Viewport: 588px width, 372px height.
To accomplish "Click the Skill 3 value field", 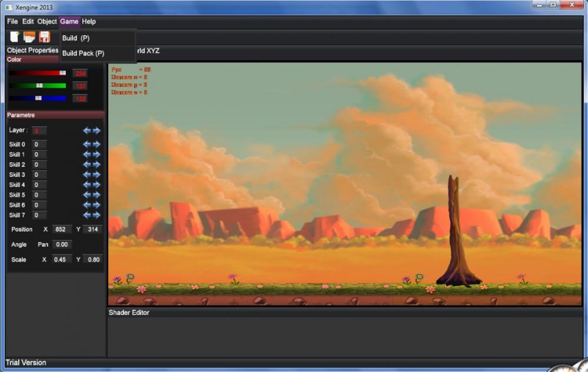I will 39,175.
